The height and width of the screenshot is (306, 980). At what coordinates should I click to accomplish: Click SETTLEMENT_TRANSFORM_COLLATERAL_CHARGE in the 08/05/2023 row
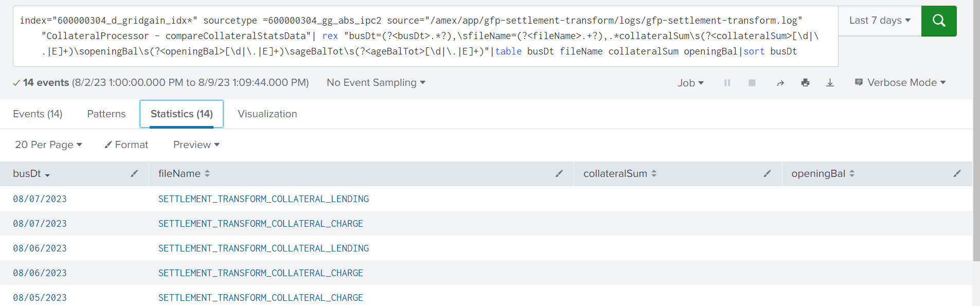pos(261,298)
